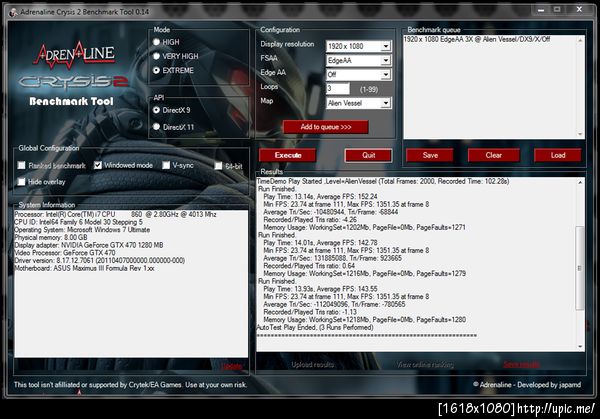Click the 'Operating System: Microsoft Windows 7' line

pos(82,230)
